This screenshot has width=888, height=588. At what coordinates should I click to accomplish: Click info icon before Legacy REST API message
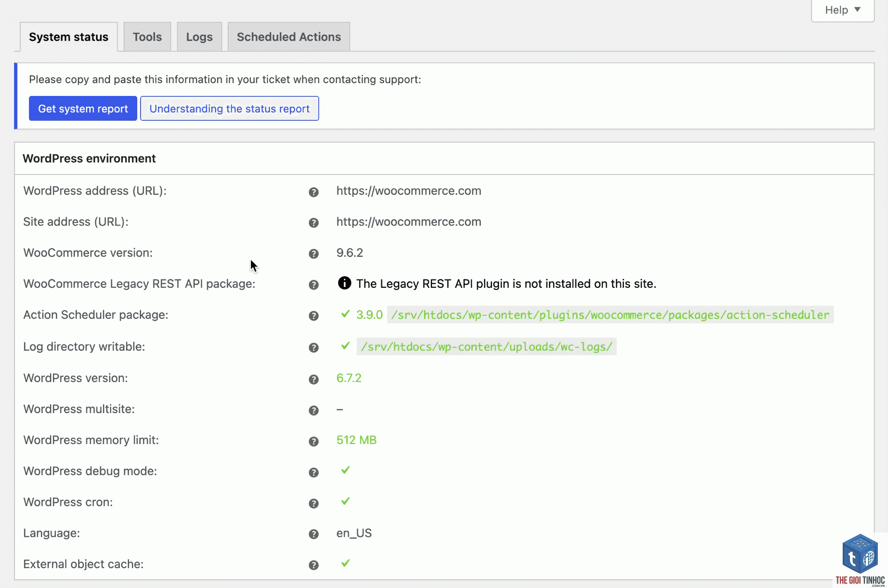(x=344, y=283)
